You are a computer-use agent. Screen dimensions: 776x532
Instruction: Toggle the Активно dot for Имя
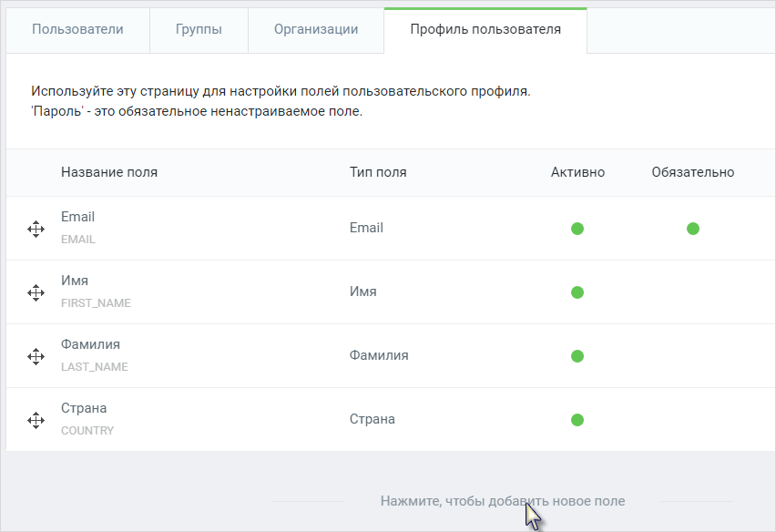(577, 292)
